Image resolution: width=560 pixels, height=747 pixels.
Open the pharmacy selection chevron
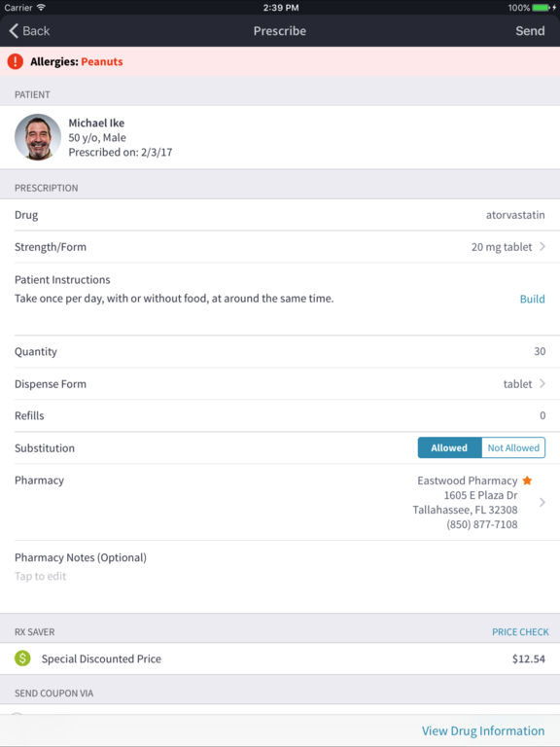(542, 502)
